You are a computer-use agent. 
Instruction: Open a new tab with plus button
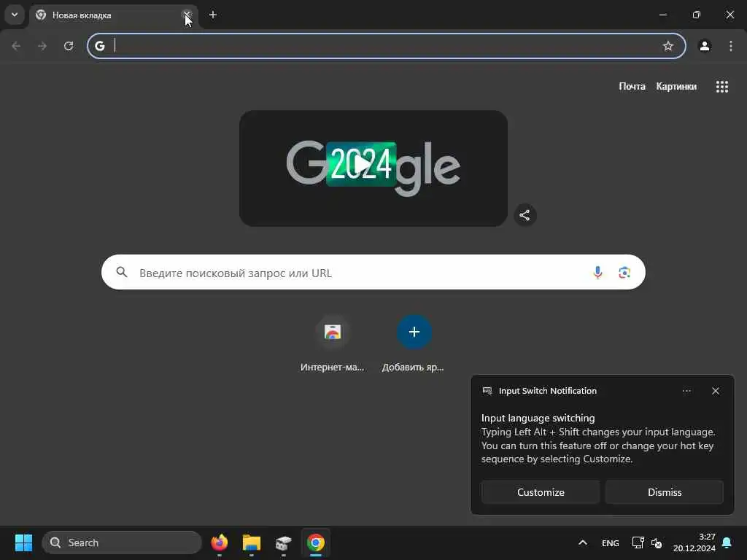pyautogui.click(x=213, y=15)
